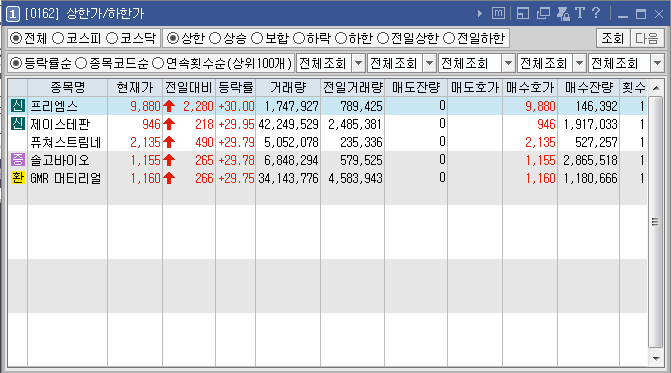This screenshot has height=373, width=671.
Task: Click the vertical scrollbar thumb grip
Action: tap(655, 222)
